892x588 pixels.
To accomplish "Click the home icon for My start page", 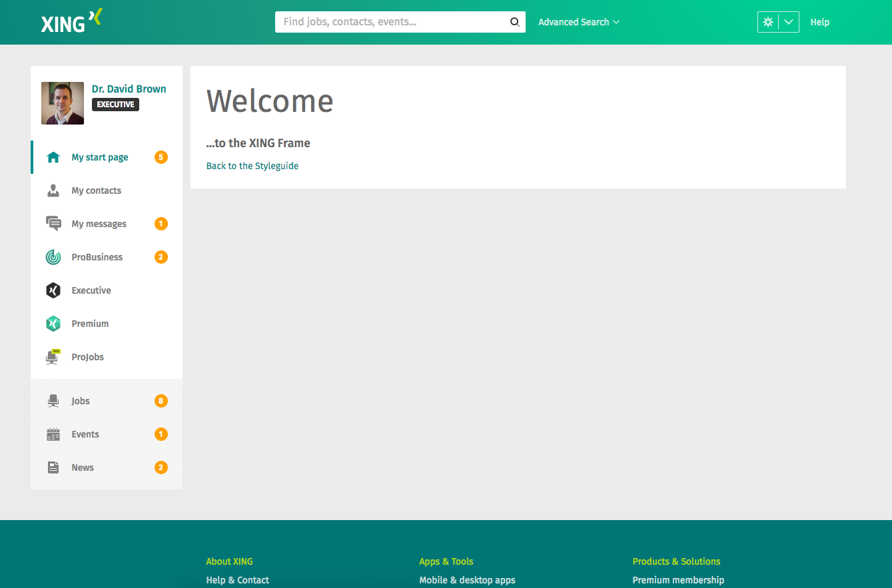I will 53,157.
